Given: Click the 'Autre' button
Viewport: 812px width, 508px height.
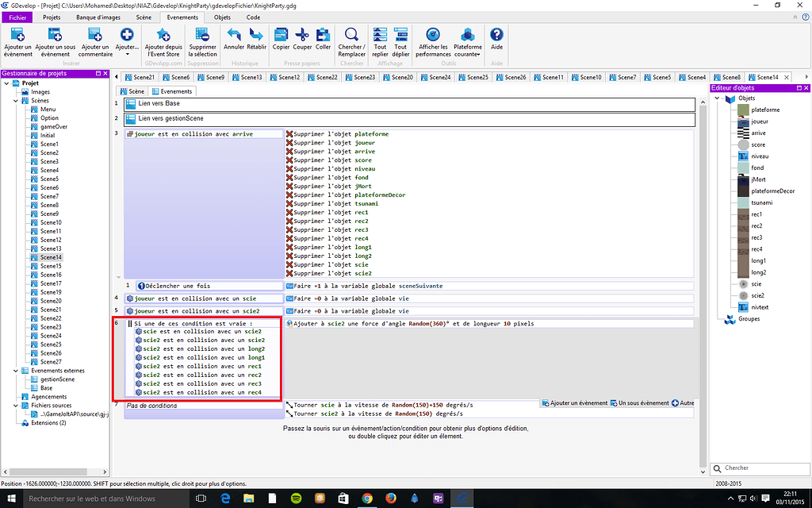Looking at the screenshot, I should click(684, 403).
